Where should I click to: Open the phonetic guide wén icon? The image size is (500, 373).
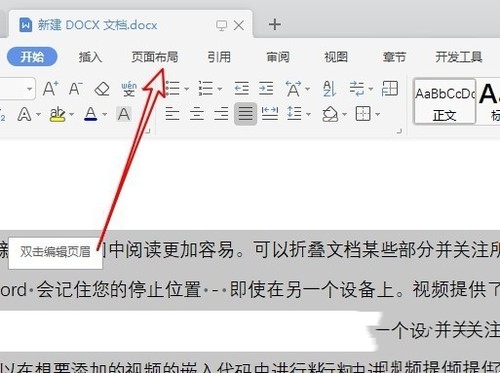[129, 89]
